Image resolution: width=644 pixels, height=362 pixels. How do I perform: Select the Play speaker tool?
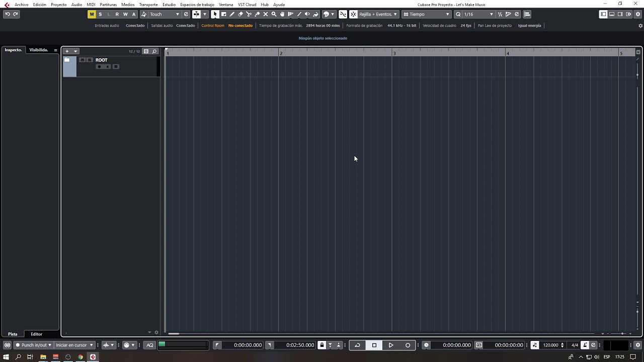(x=307, y=14)
